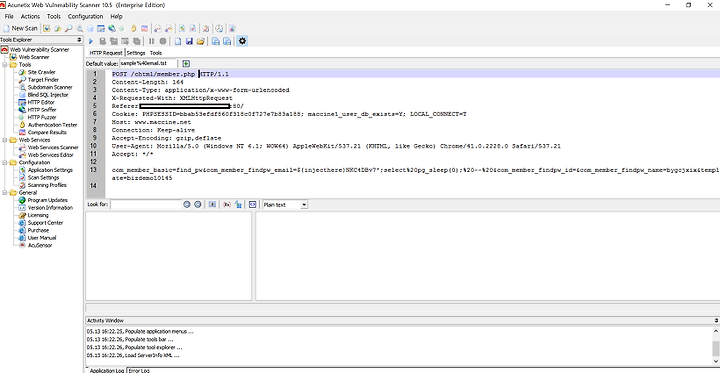This screenshot has height=373, width=720.
Task: Open Scan Settings in the tree
Action: [43, 177]
